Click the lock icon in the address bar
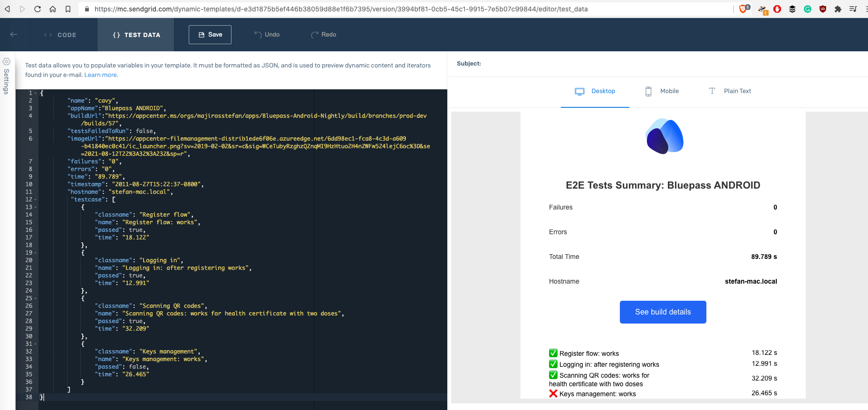Viewport: 868px width, 410px height. click(x=87, y=9)
